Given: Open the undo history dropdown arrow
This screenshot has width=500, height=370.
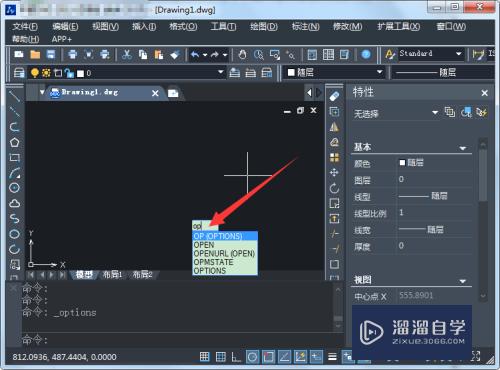Looking at the screenshot, I should pyautogui.click(x=205, y=55).
